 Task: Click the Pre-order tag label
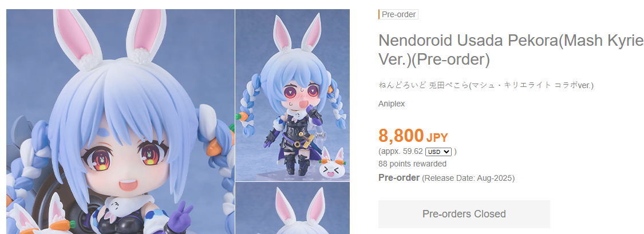tap(398, 14)
